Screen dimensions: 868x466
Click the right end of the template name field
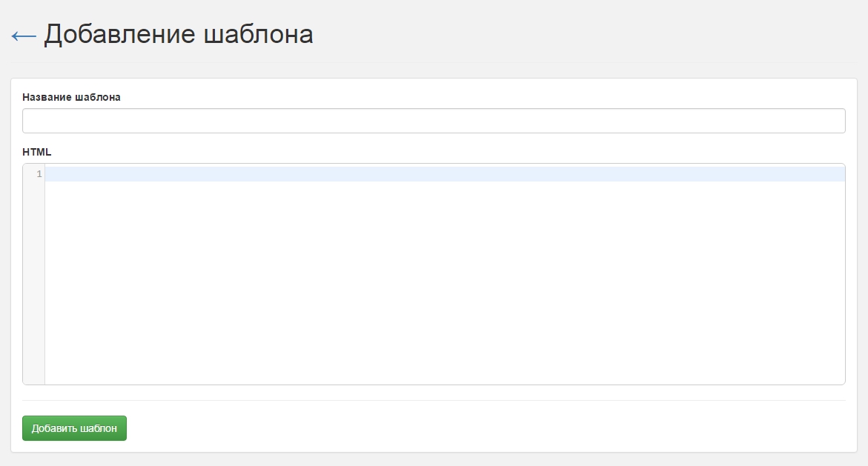pos(830,121)
